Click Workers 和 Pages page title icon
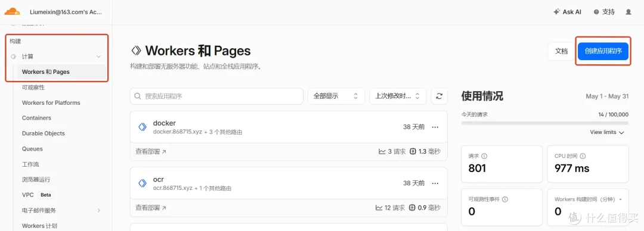The height and width of the screenshot is (231, 644). pos(136,51)
